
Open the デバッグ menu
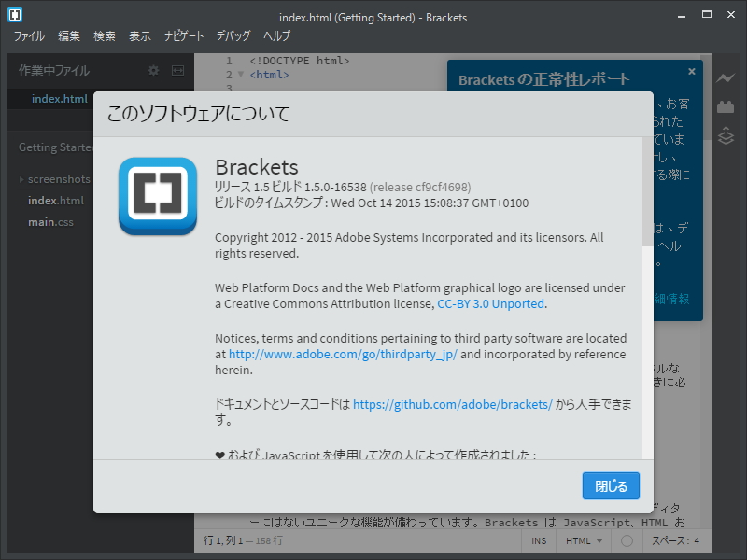[x=233, y=35]
